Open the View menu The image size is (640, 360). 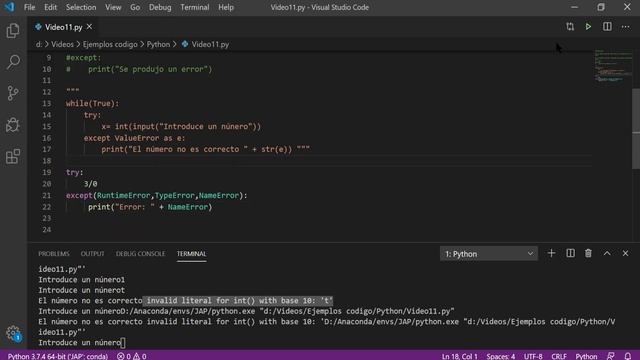[x=113, y=7]
